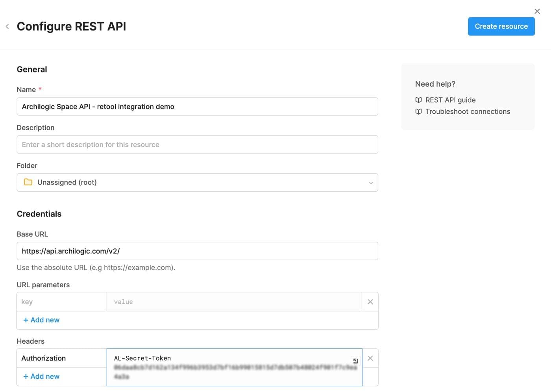The width and height of the screenshot is (551, 392).
Task: Remove the URL parameters row with X
Action: [370, 302]
